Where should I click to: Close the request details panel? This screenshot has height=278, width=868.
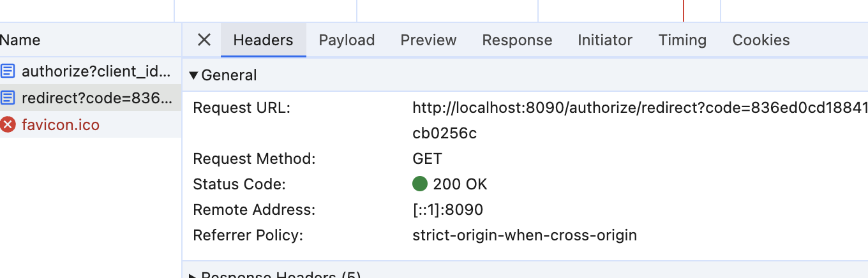tap(204, 40)
